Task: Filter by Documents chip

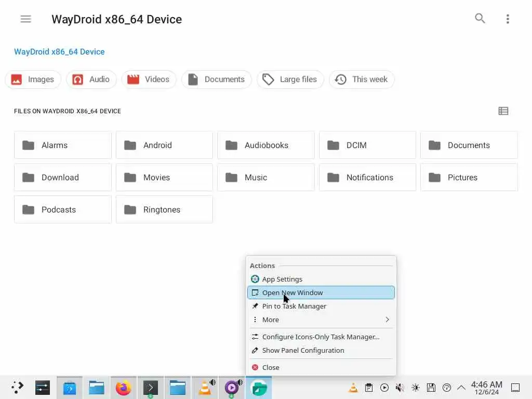Action: [217, 79]
